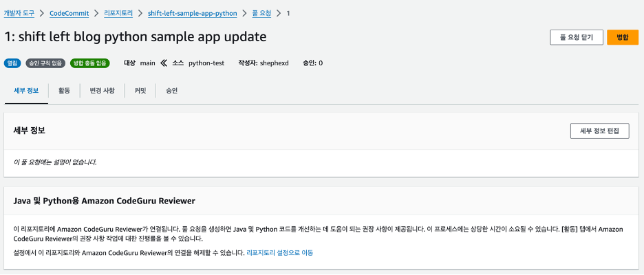Open the 변경 사항 tab
The width and height of the screenshot is (644, 275).
[x=103, y=91]
